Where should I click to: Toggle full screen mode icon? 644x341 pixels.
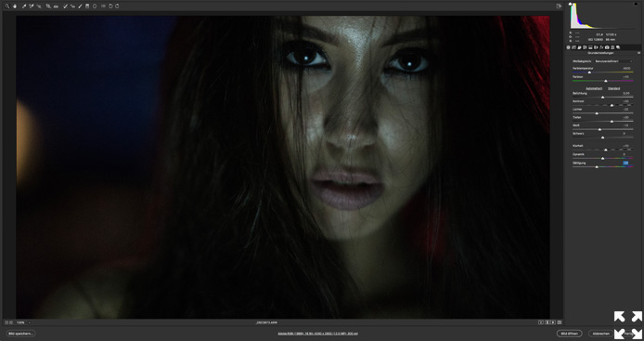[x=559, y=7]
